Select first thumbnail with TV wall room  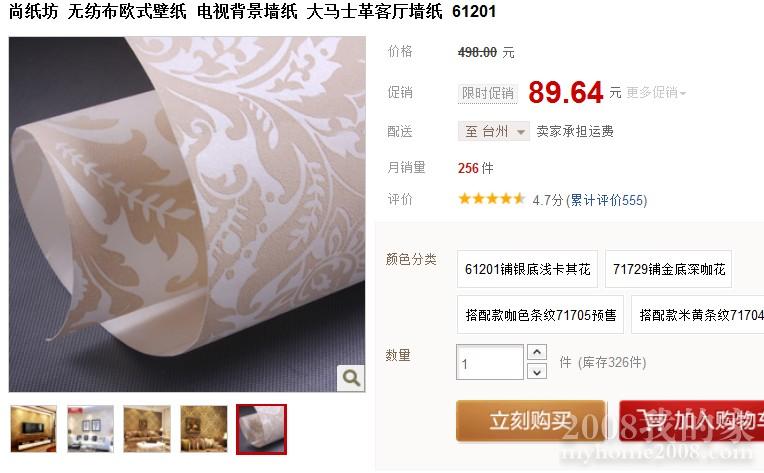point(34,429)
